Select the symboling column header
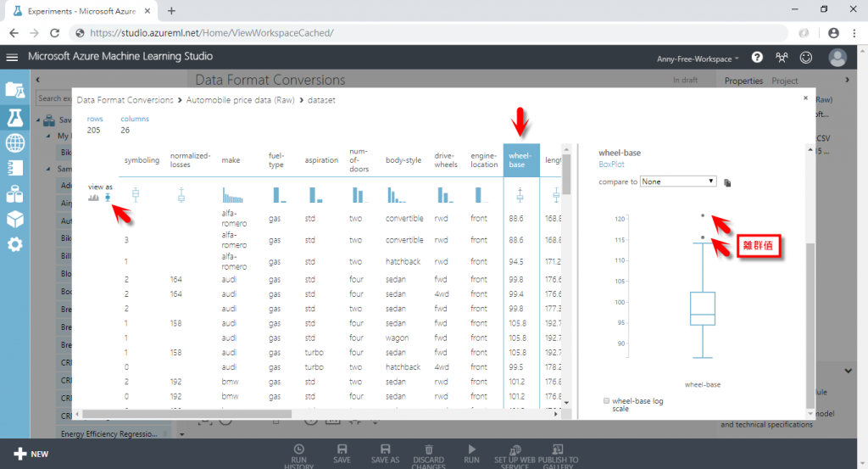The image size is (868, 469). click(142, 160)
